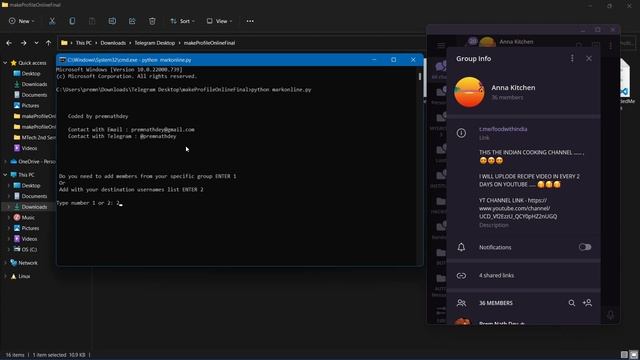Open the New dropdown in Explorer
This screenshot has height=360, width=640.
tap(22, 21)
